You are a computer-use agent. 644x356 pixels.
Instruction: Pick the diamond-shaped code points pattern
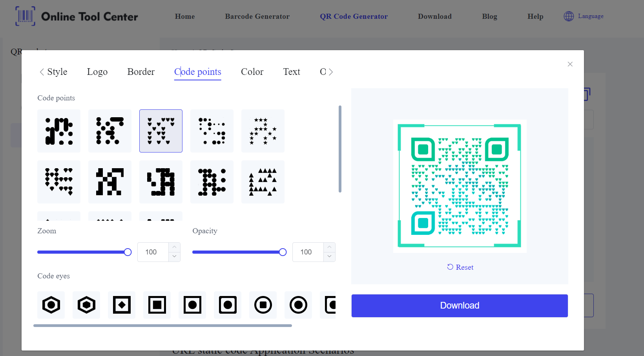coord(59,182)
